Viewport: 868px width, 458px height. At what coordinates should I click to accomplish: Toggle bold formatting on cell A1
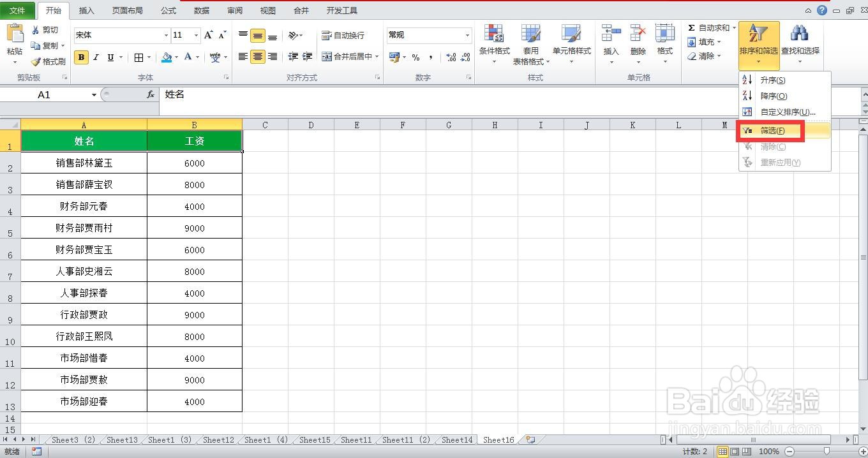click(x=81, y=57)
